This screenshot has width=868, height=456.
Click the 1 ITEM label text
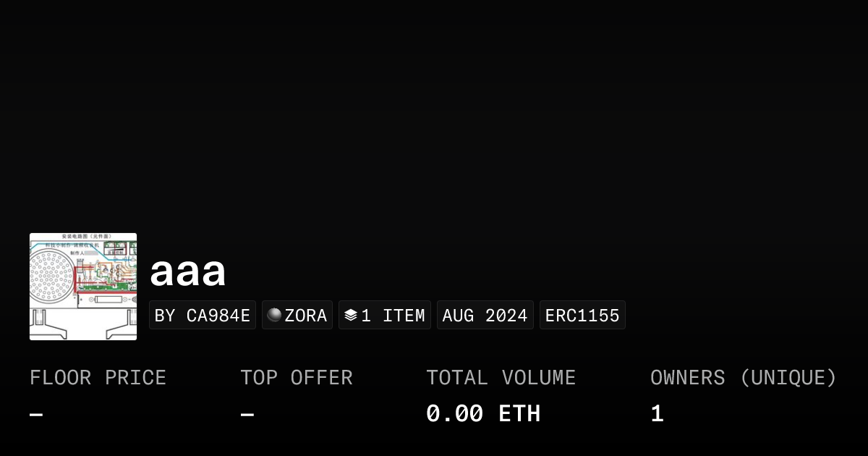393,315
